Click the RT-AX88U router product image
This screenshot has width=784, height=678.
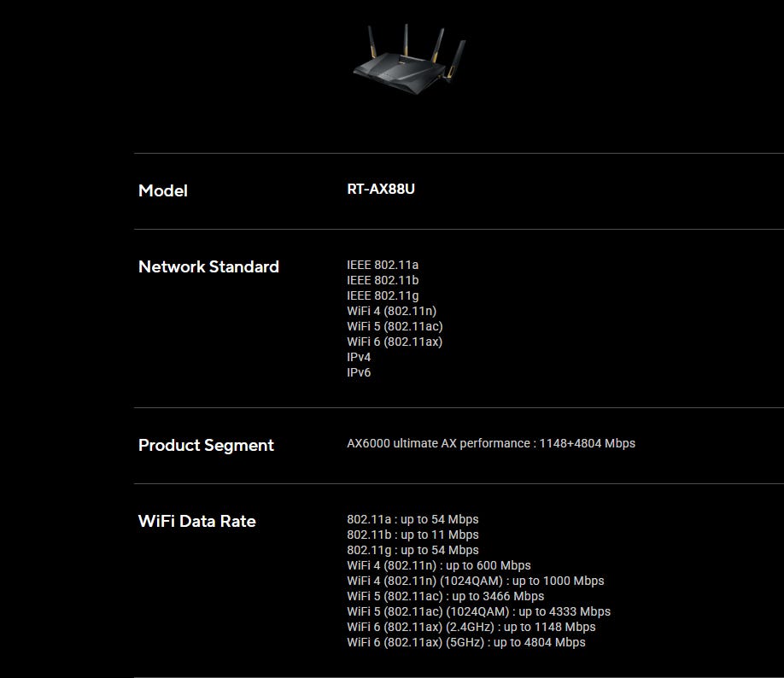409,60
